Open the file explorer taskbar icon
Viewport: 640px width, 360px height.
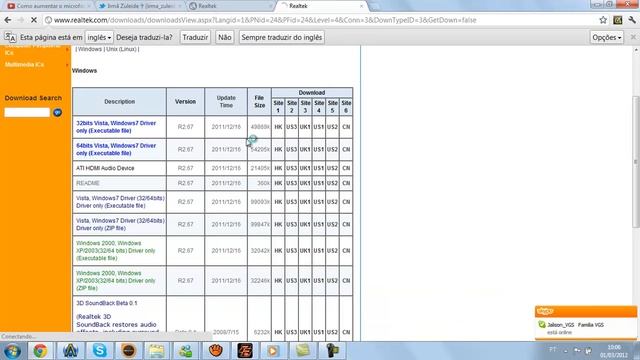[x=157, y=351]
